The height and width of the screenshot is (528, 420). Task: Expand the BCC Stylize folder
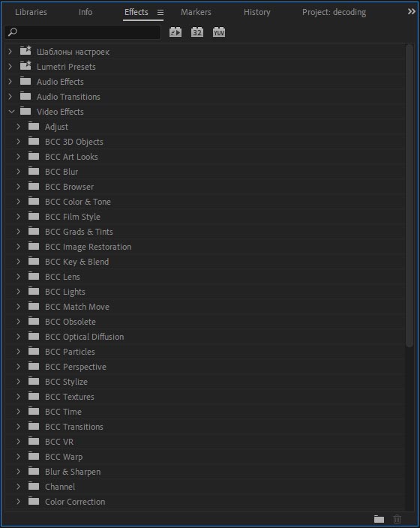[x=19, y=382]
